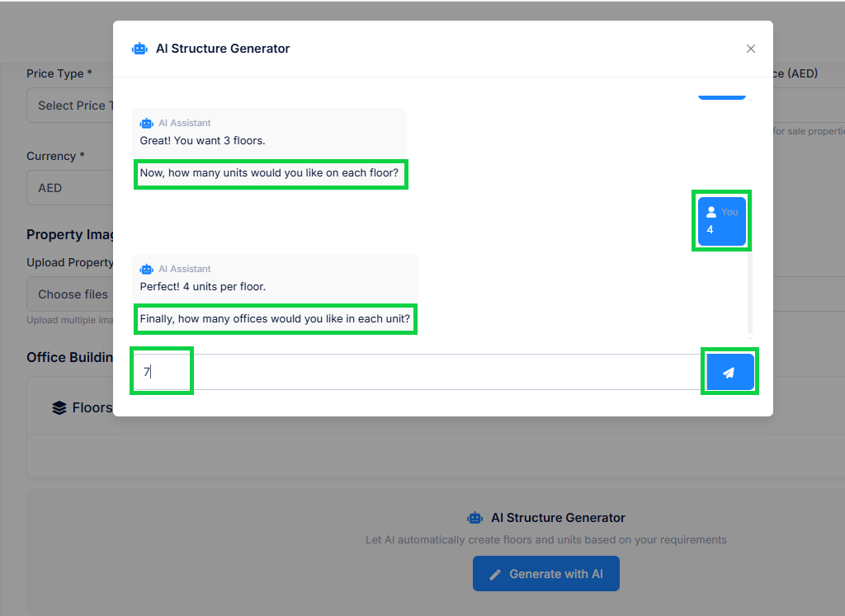The height and width of the screenshot is (616, 845).
Task: Focus the chat input containing 7
Action: [x=413, y=372]
